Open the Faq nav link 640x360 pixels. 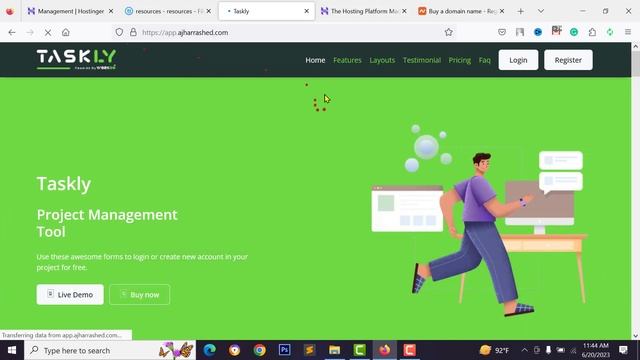(484, 60)
